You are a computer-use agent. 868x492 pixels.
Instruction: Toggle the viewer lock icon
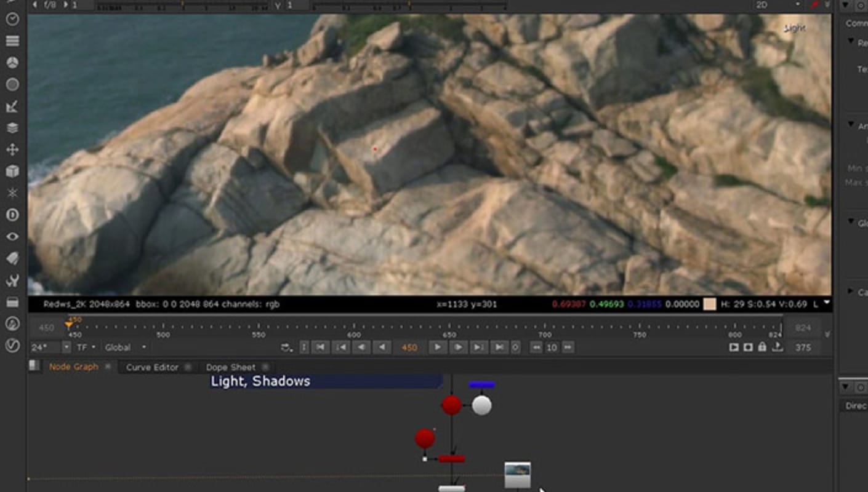pos(762,347)
